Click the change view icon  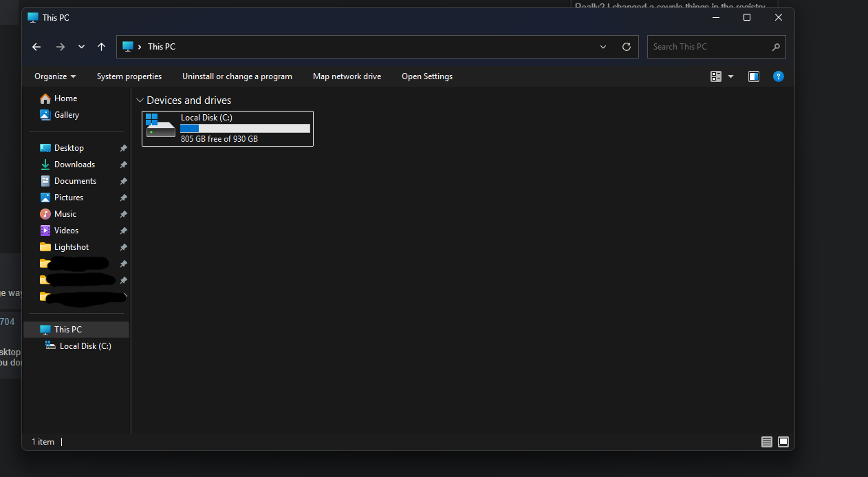(x=716, y=76)
